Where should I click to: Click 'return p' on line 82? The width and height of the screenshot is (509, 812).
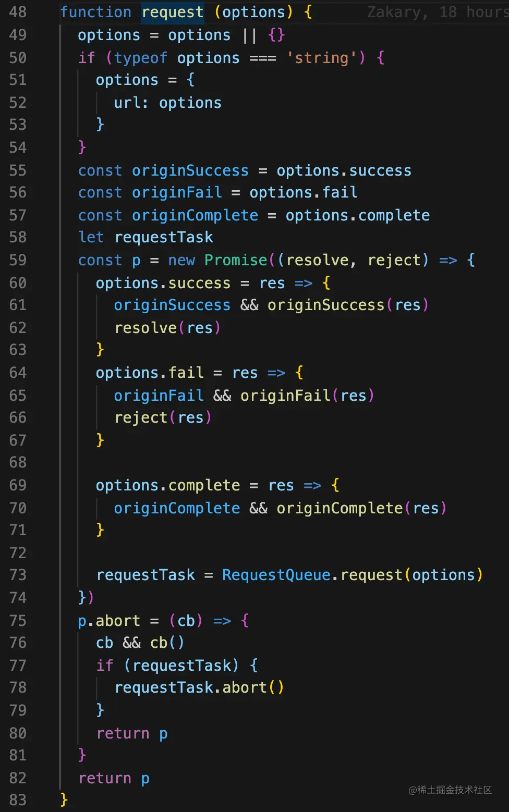tap(114, 778)
